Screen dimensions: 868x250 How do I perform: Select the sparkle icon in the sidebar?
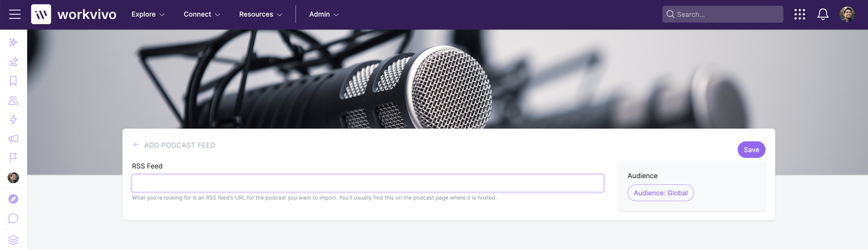click(13, 42)
